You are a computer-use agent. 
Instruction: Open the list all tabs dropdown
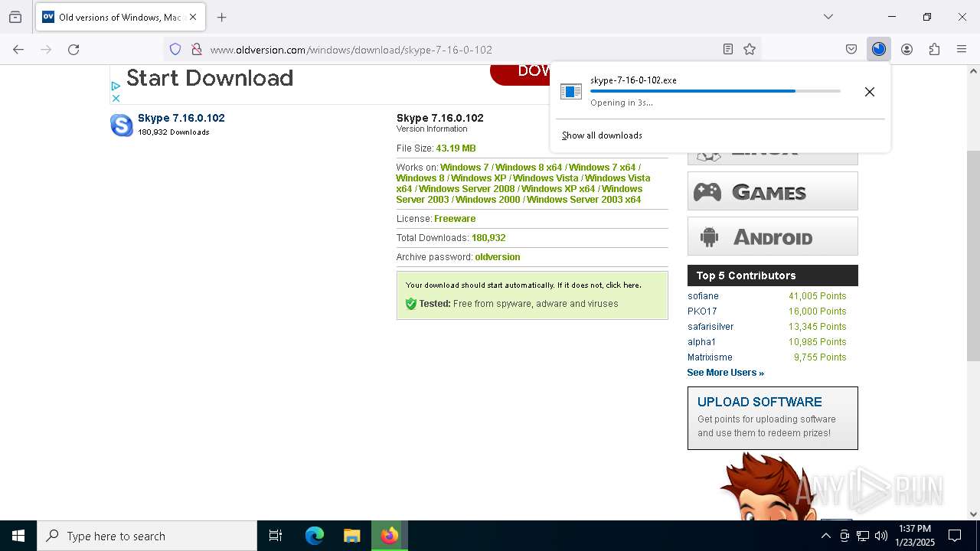[828, 17]
